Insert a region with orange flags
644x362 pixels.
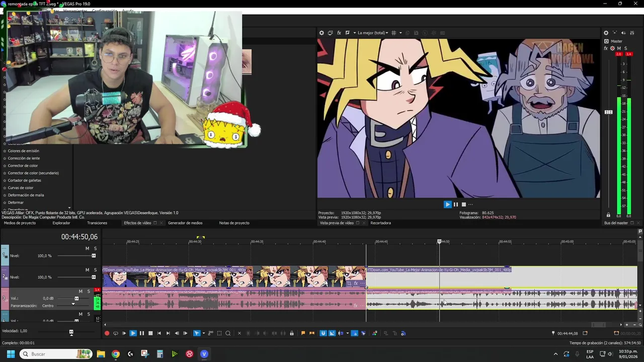pos(312,333)
